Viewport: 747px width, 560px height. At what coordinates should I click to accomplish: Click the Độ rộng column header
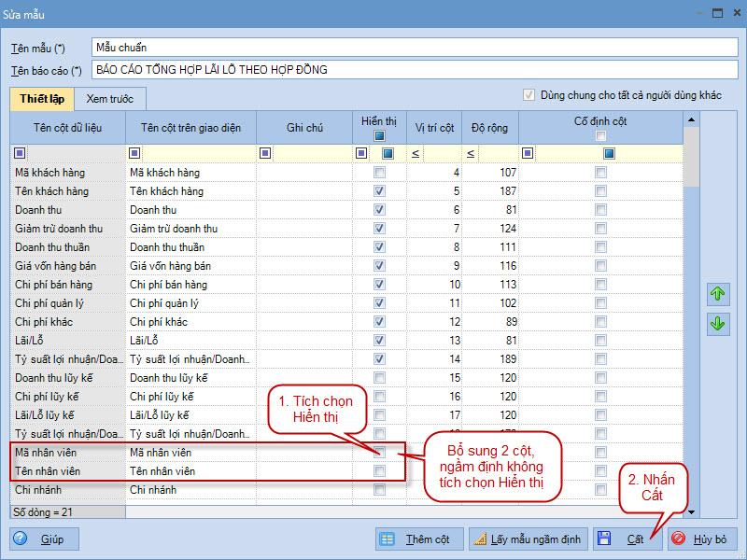489,128
